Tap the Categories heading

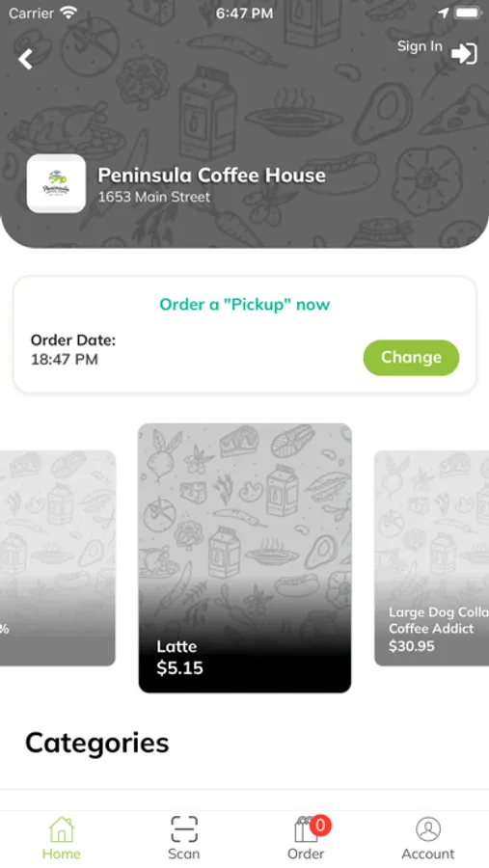pyautogui.click(x=96, y=743)
